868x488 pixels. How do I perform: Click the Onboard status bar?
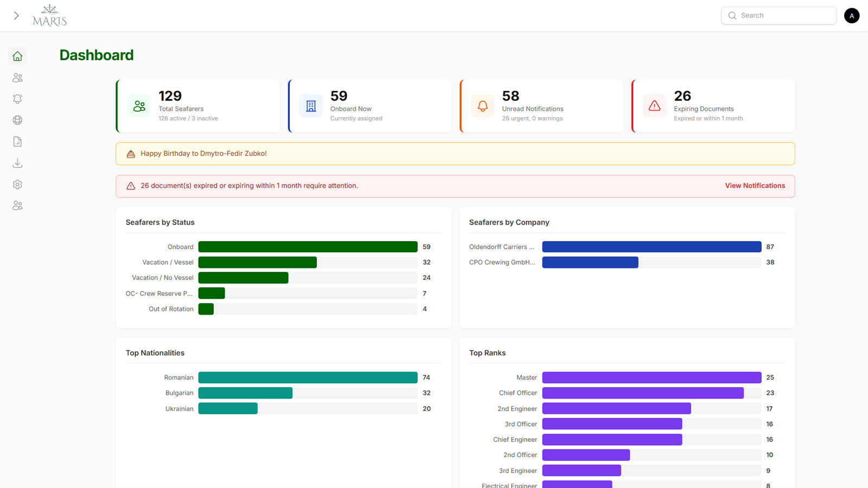click(308, 247)
